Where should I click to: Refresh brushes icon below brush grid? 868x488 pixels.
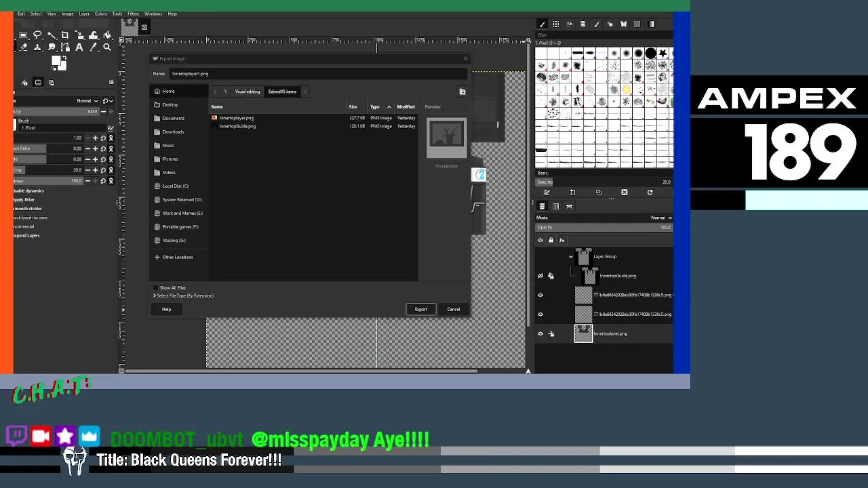650,192
